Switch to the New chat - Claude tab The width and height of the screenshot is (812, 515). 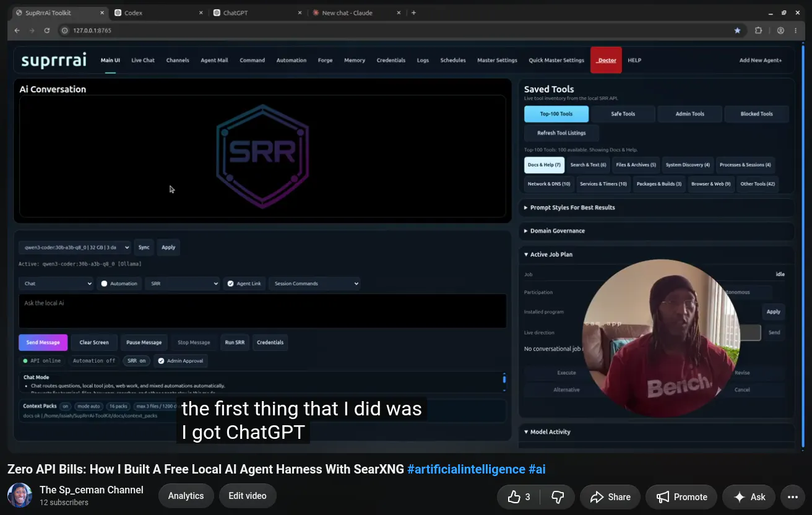coord(356,12)
